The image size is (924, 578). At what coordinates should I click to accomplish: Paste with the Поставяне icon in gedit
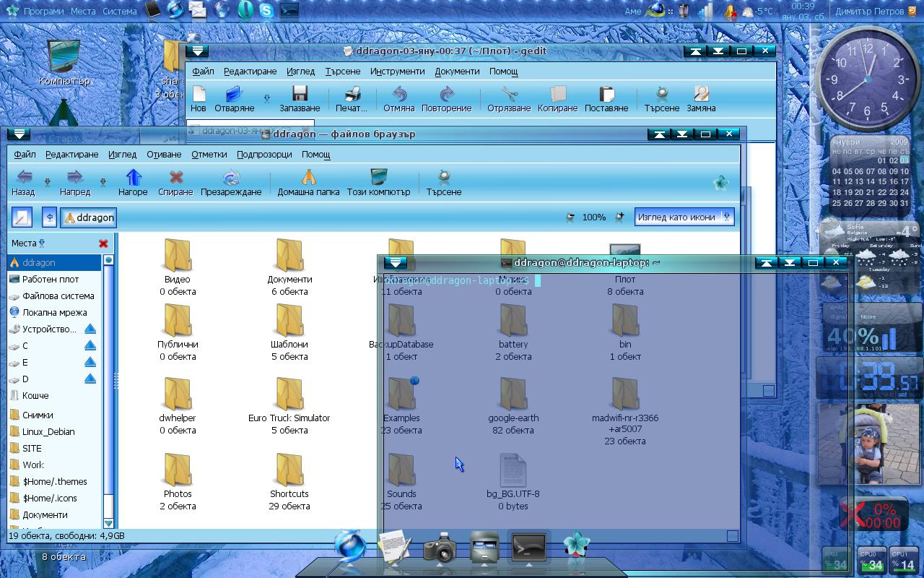[606, 94]
